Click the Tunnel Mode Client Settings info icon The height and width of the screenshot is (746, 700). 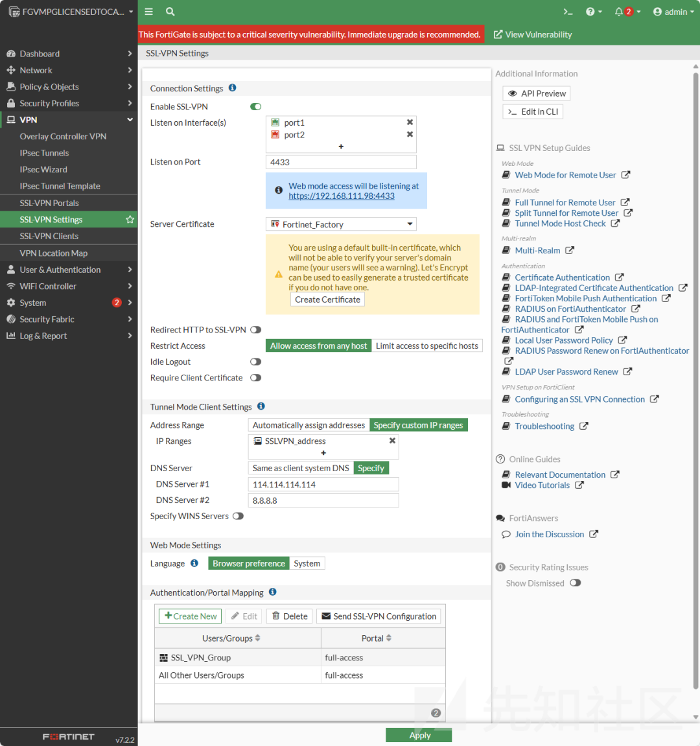[261, 406]
